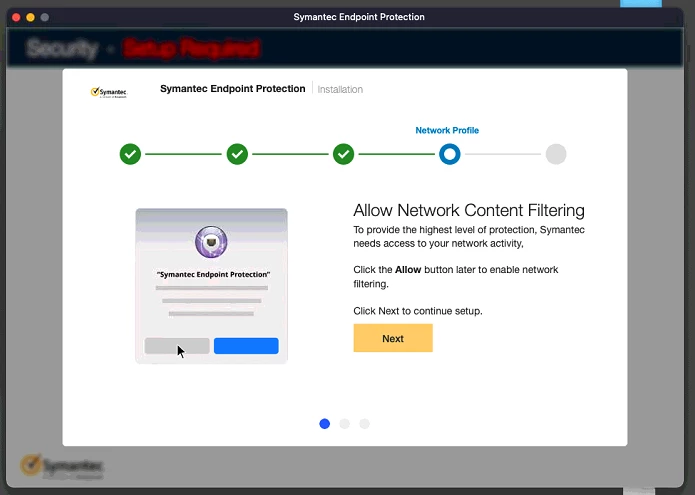
Task: Select the first blue page indicator dot
Action: click(324, 424)
